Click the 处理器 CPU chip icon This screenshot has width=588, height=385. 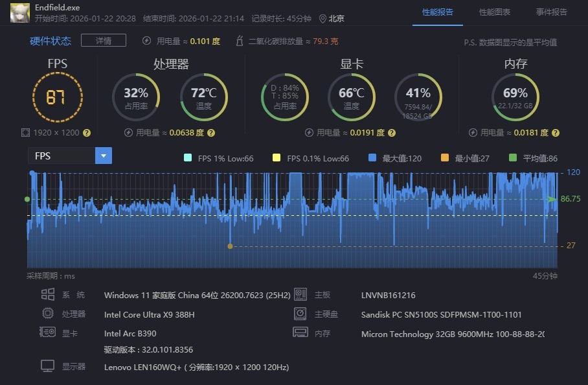pyautogui.click(x=48, y=312)
